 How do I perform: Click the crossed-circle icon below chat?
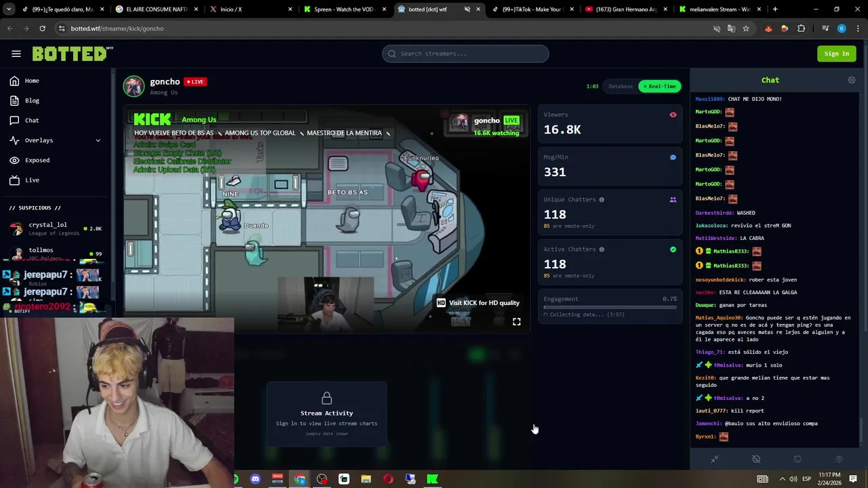point(756,460)
